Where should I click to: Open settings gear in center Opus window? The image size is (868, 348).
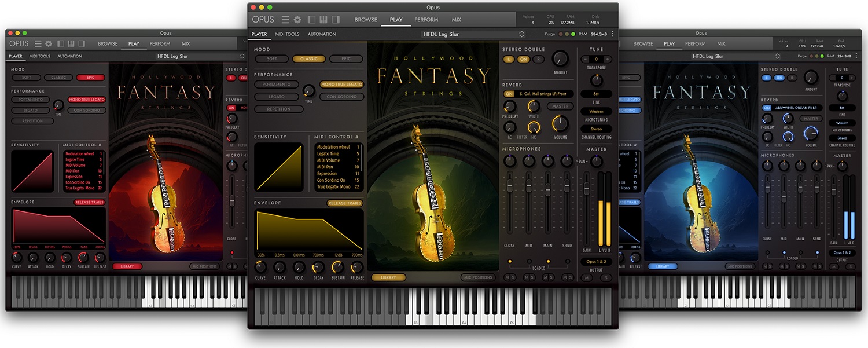click(x=297, y=20)
